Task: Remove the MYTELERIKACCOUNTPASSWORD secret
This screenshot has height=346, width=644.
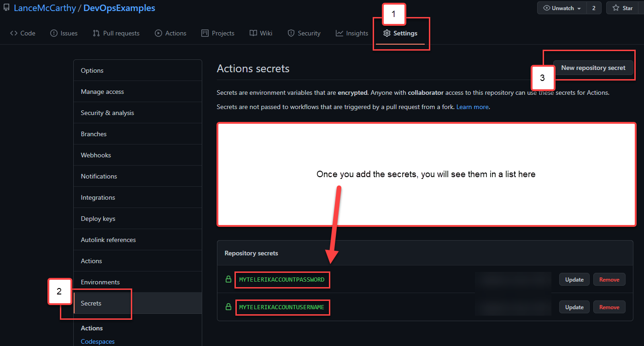Action: 609,279
